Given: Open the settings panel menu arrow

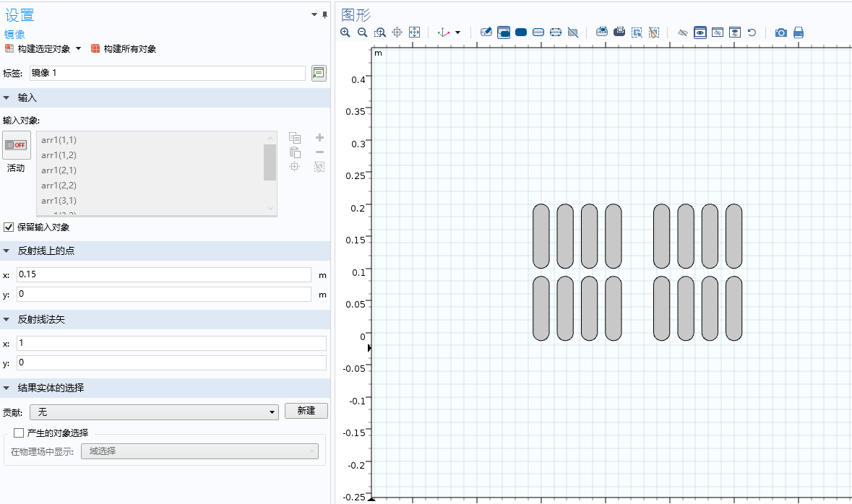Looking at the screenshot, I should [314, 14].
